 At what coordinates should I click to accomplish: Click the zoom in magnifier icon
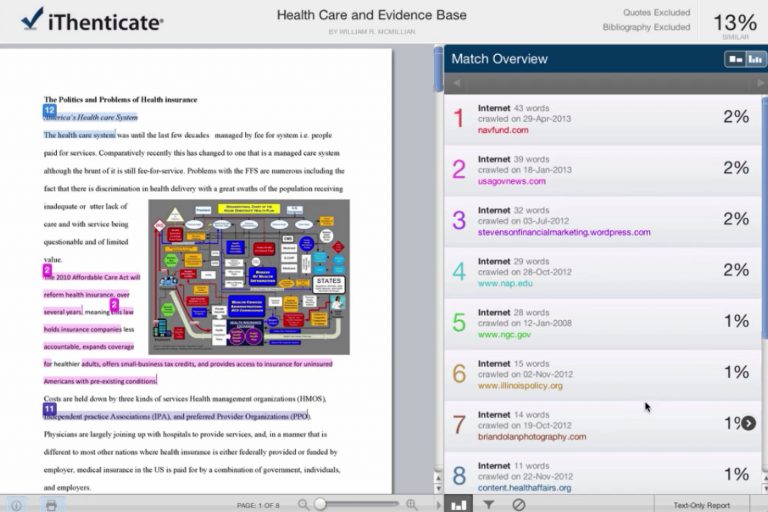[x=411, y=505]
